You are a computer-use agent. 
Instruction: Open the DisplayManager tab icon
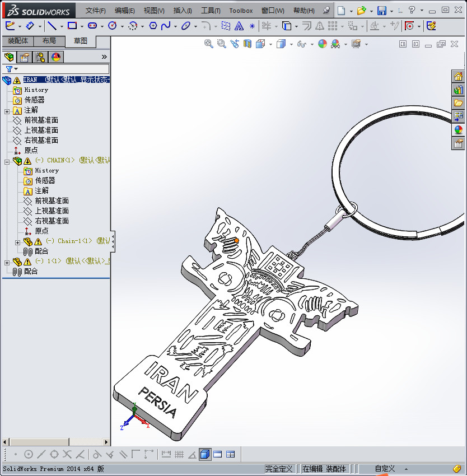(x=56, y=57)
